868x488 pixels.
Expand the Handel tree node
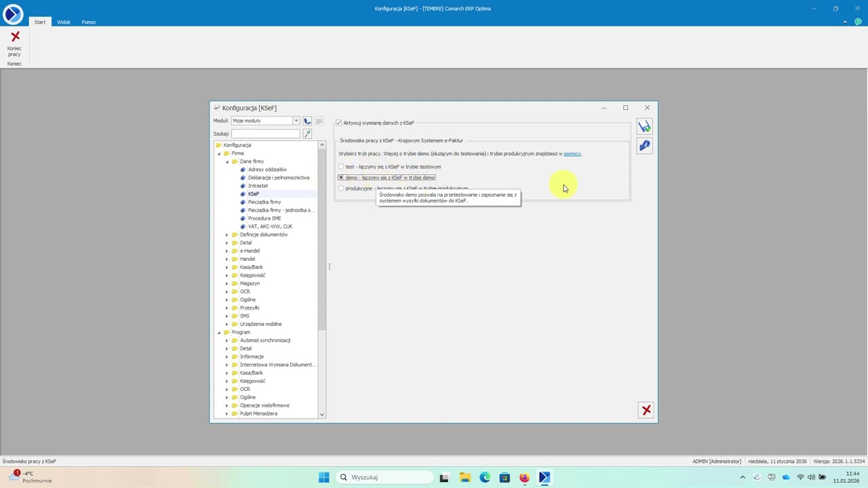[x=227, y=259]
